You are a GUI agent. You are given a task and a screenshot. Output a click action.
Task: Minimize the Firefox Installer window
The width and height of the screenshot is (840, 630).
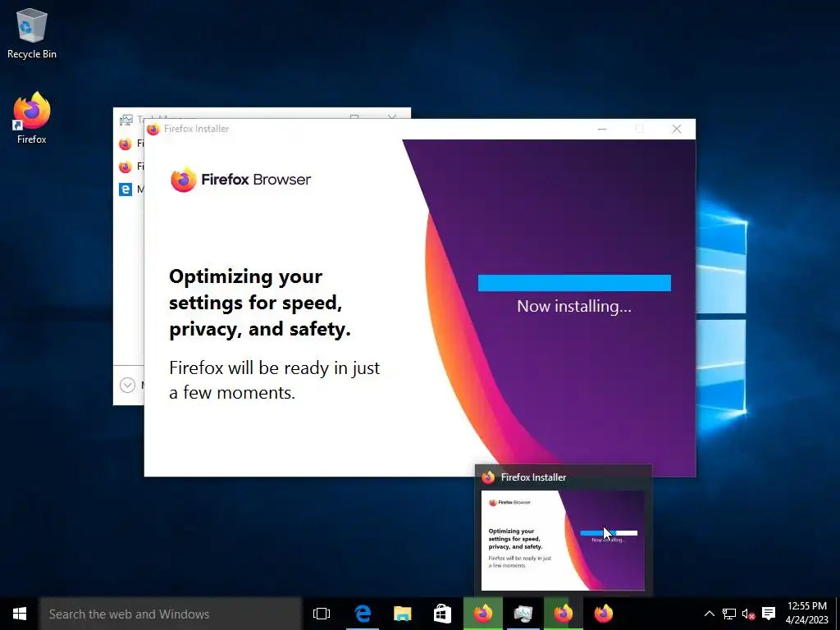[602, 129]
